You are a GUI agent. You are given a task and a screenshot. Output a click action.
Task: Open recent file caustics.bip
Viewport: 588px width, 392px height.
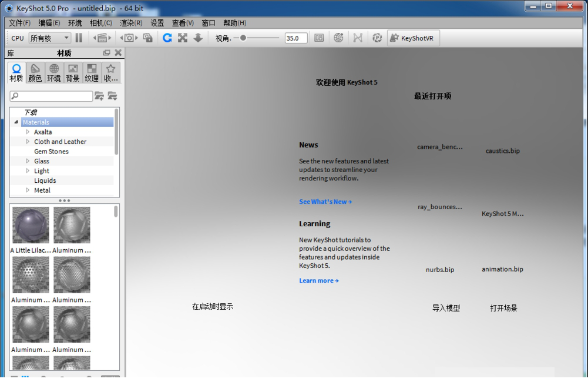point(502,151)
